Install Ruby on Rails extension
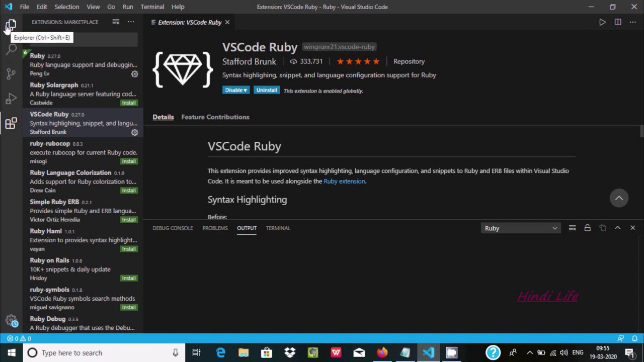The image size is (644, 362). [129, 278]
